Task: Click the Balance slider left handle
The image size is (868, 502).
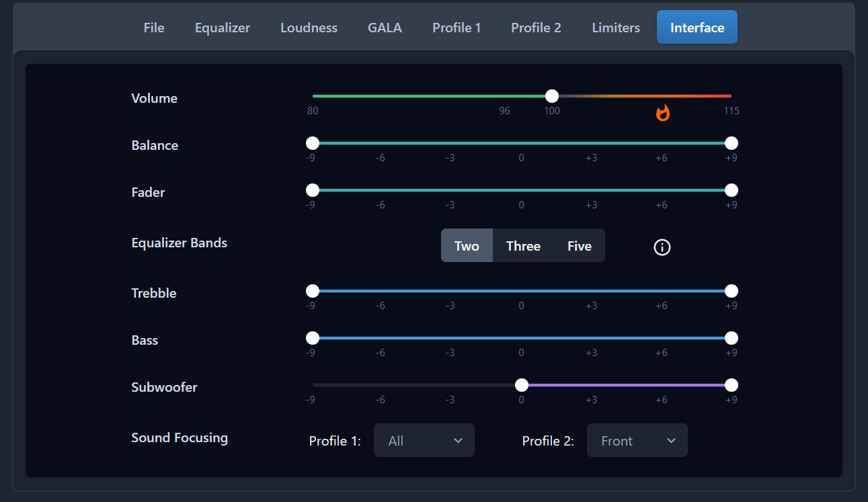Action: click(x=313, y=143)
